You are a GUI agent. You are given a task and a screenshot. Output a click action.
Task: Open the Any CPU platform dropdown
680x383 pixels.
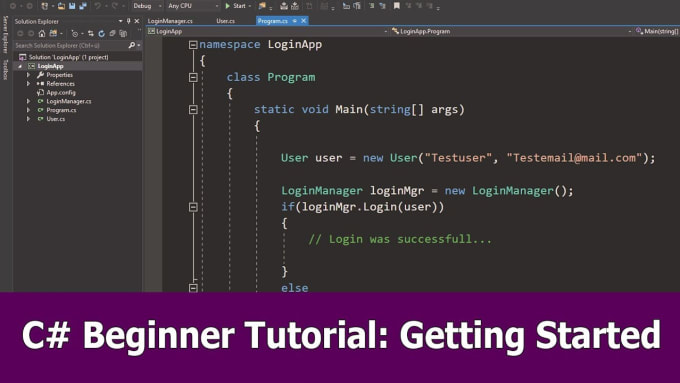click(x=193, y=6)
